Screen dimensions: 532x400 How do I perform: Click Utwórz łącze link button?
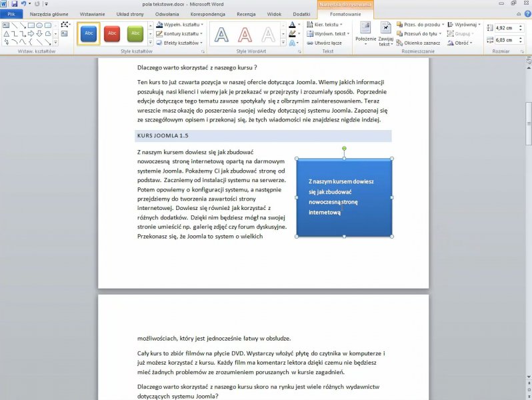pos(323,43)
